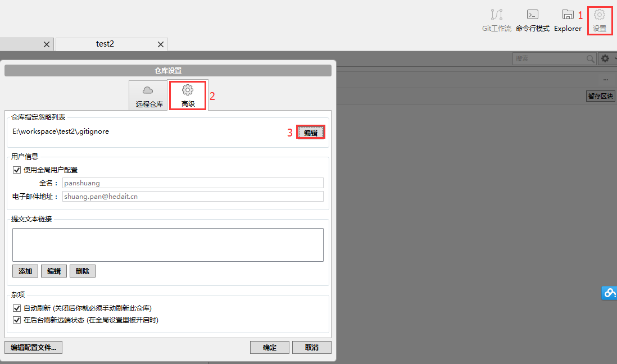Open the ellipsis menu in right panel
The image size is (617, 364).
coord(606,80)
